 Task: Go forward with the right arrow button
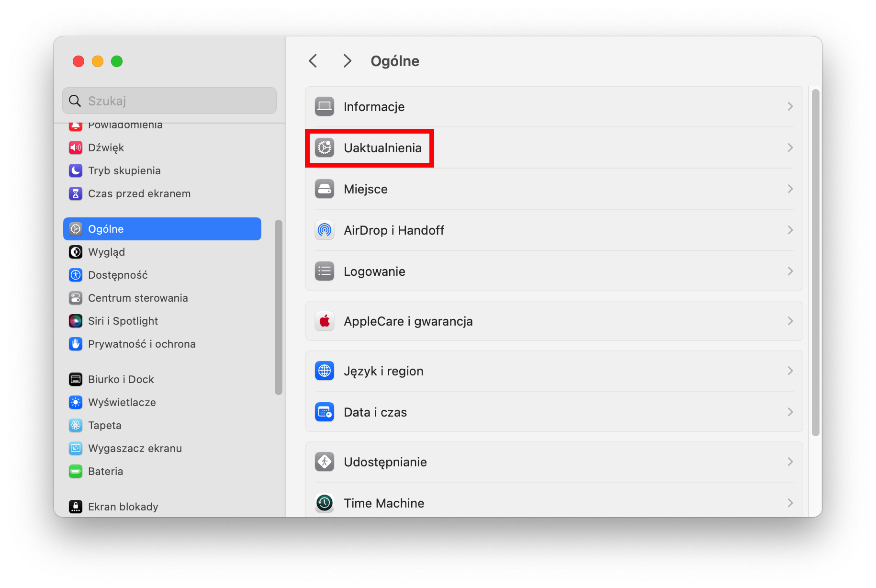pyautogui.click(x=348, y=61)
